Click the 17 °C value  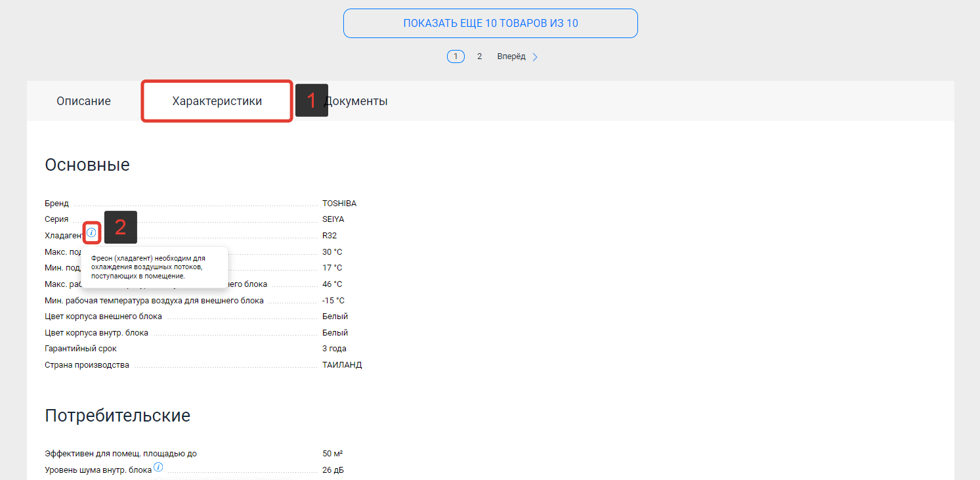(x=332, y=268)
